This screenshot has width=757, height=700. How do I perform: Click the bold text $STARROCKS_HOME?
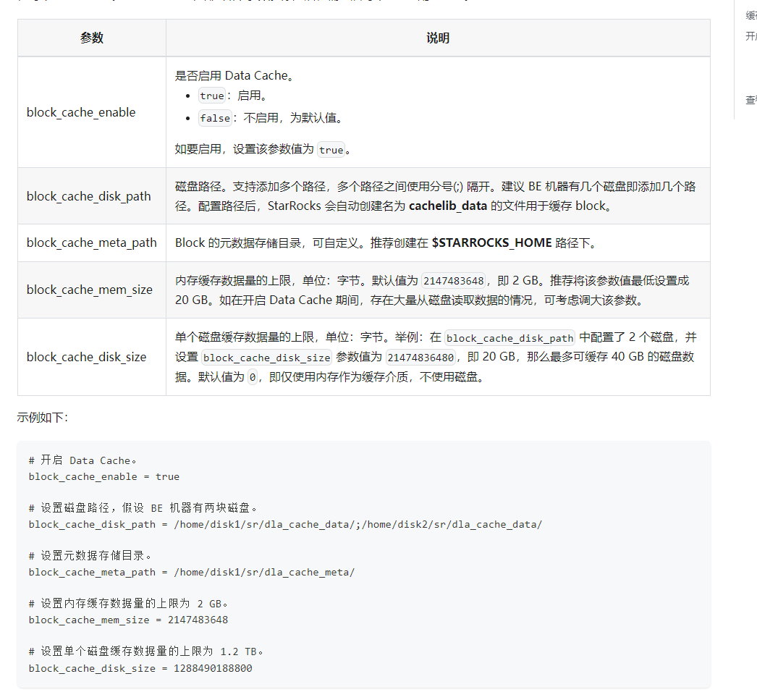pos(491,243)
